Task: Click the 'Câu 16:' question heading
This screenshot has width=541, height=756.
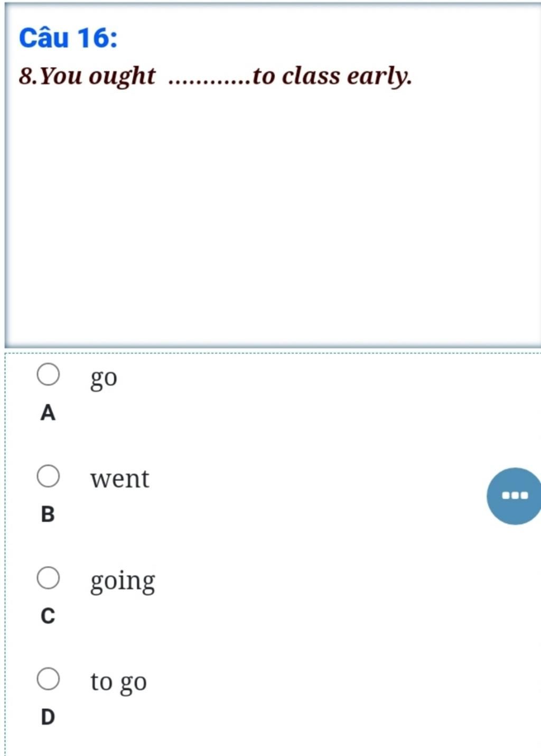Action: 68,38
